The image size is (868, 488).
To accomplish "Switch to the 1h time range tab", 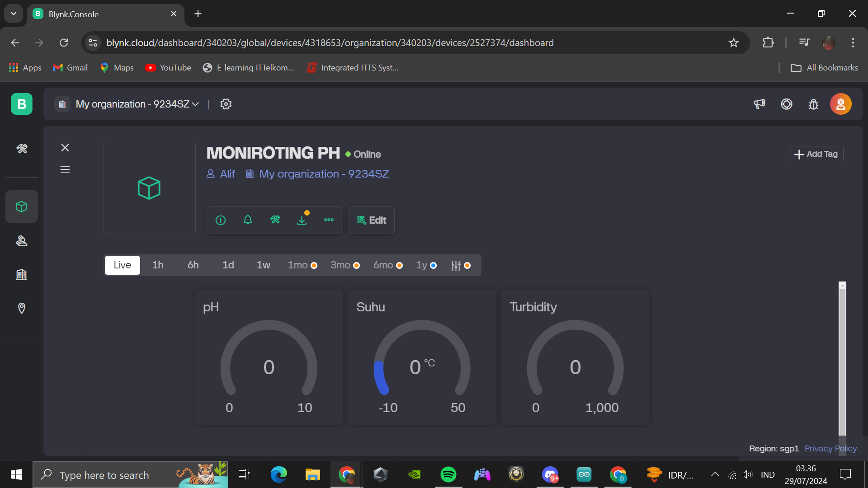I will pos(157,265).
